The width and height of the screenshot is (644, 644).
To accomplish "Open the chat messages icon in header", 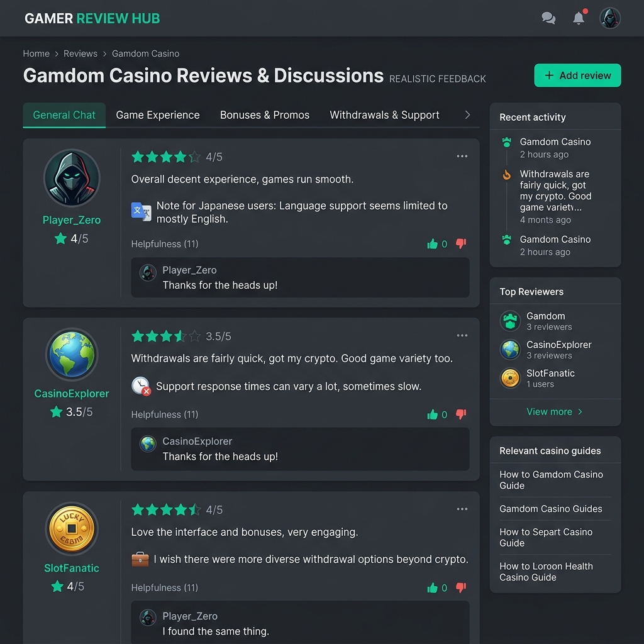I will point(548,18).
